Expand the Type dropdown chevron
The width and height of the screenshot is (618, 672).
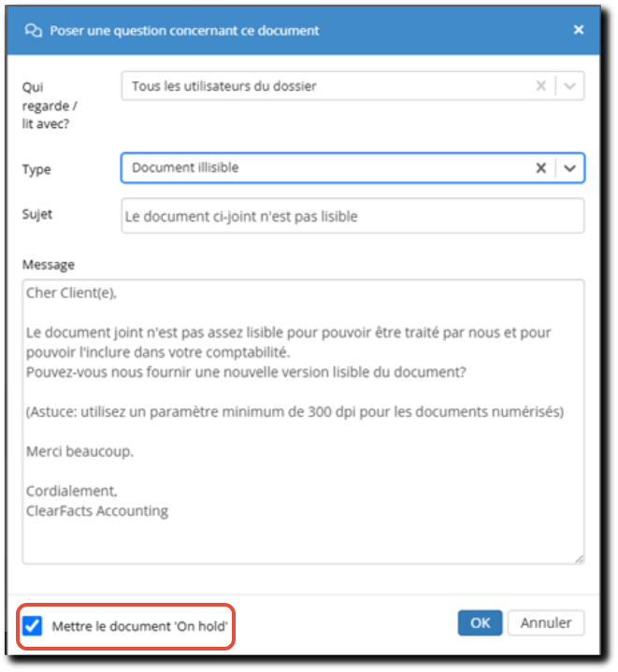coord(569,168)
